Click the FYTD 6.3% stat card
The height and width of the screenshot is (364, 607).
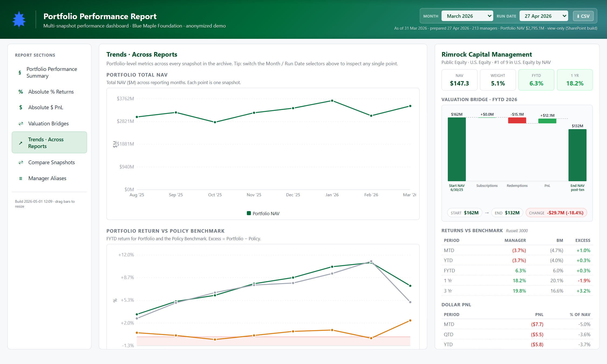(x=536, y=80)
